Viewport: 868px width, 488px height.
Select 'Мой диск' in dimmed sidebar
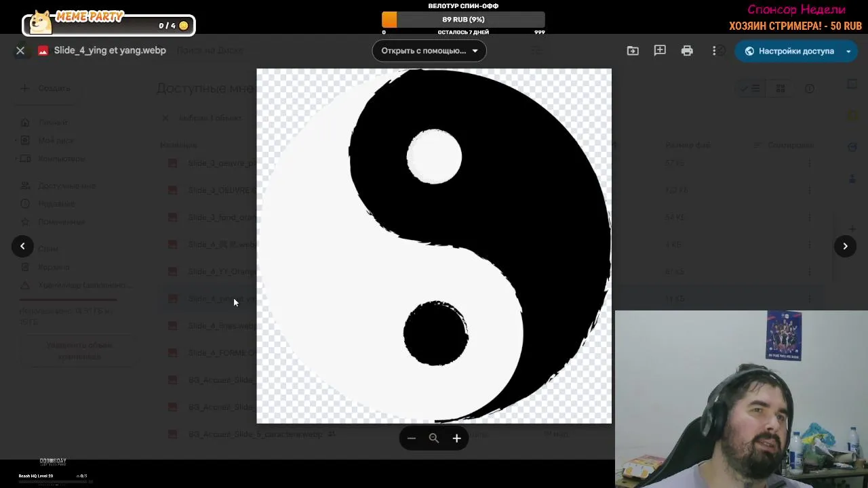click(56, 140)
